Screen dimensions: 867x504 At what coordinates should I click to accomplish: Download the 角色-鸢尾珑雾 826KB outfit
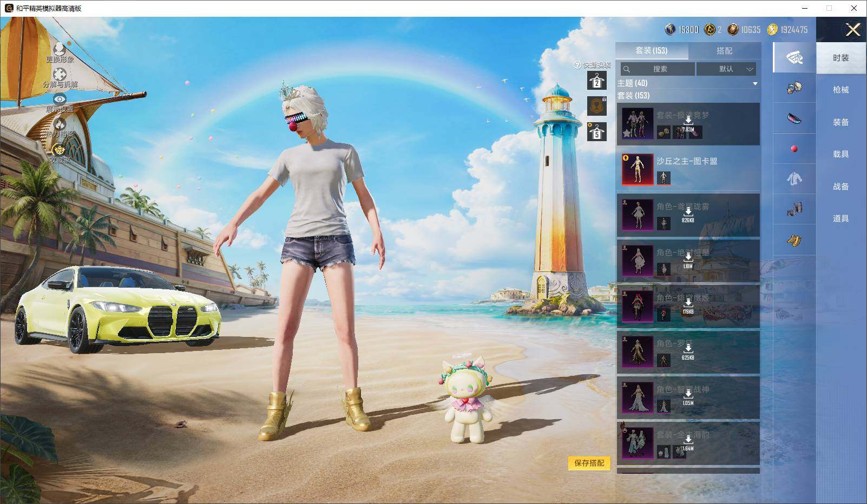pos(688,214)
